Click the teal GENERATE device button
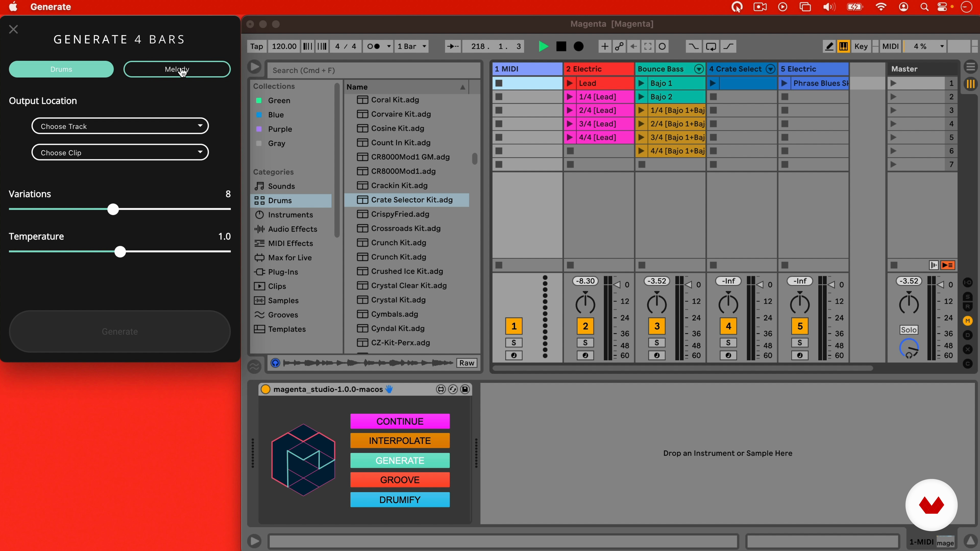Image resolution: width=980 pixels, height=551 pixels. point(400,460)
